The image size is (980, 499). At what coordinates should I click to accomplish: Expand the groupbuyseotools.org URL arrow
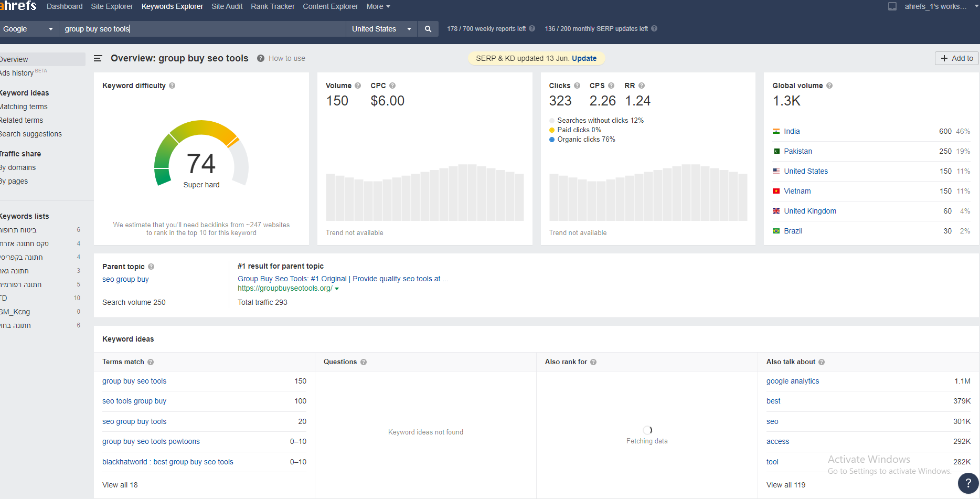click(337, 289)
